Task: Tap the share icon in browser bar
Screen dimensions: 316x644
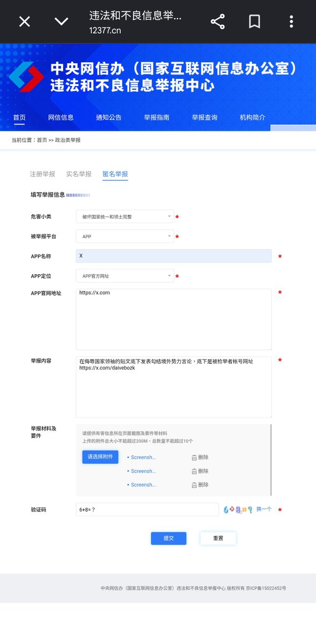Action: point(217,21)
